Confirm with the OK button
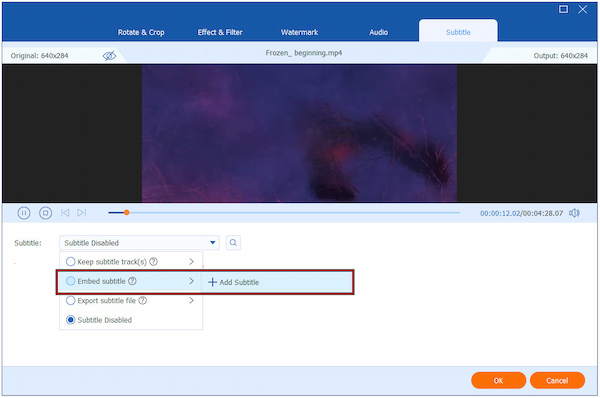The width and height of the screenshot is (600, 398). (498, 380)
